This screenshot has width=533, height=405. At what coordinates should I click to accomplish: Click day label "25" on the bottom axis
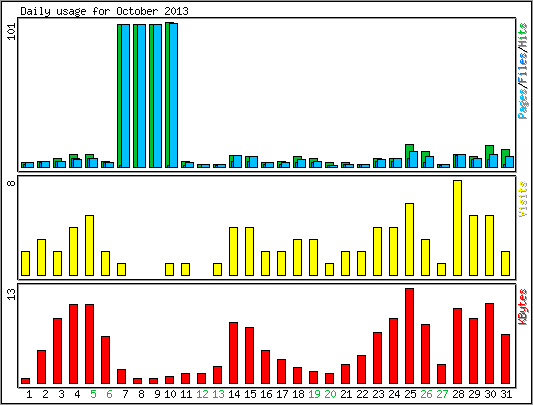point(410,394)
